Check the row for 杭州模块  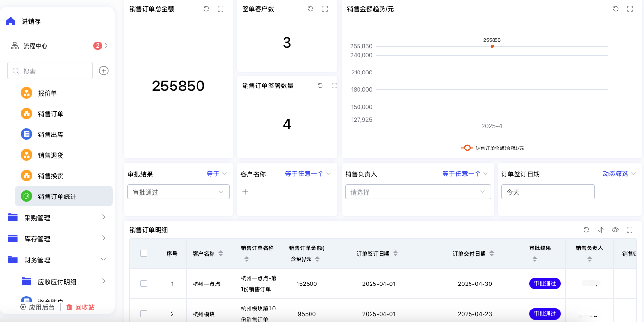point(144,314)
